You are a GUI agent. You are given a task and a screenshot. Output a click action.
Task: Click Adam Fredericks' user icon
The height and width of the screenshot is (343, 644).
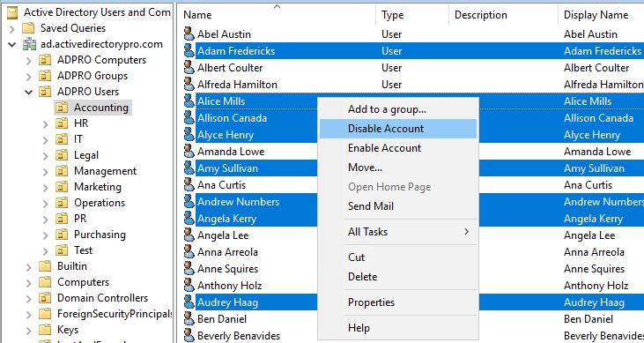(x=189, y=51)
